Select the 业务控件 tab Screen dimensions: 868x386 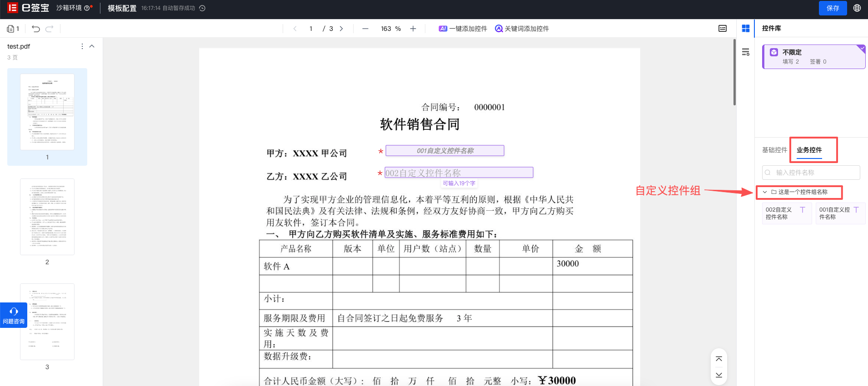[x=809, y=150]
